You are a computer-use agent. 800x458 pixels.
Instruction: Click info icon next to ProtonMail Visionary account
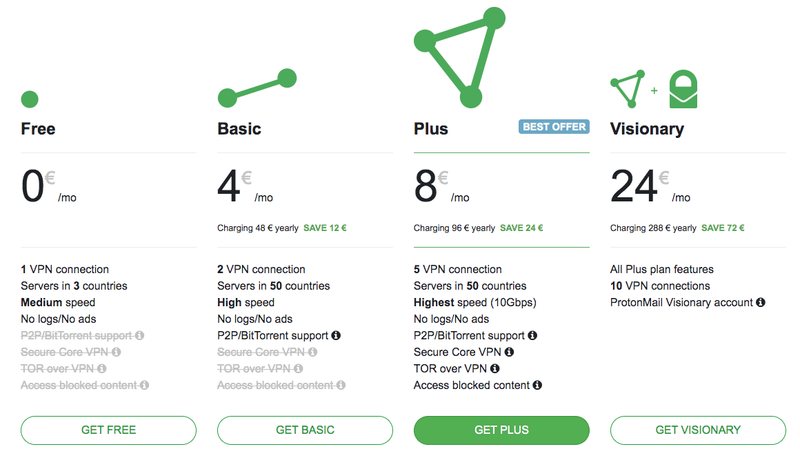click(761, 302)
